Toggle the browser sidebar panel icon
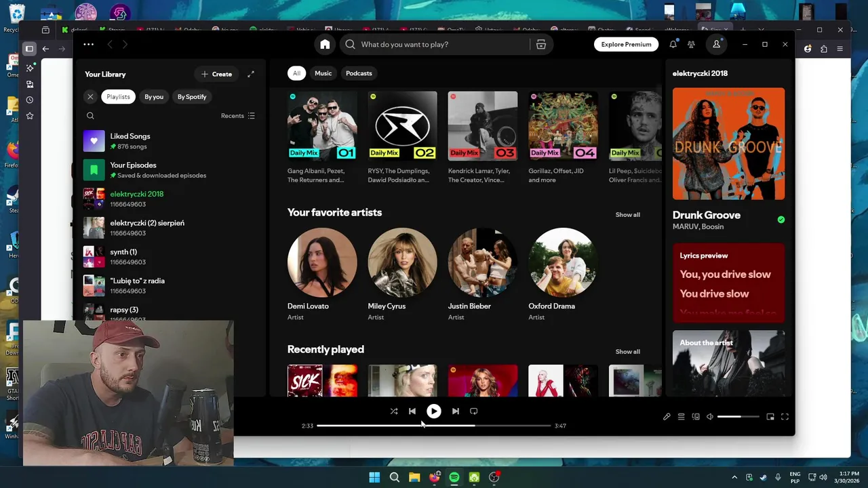Image resolution: width=868 pixels, height=488 pixels. coord(29,49)
